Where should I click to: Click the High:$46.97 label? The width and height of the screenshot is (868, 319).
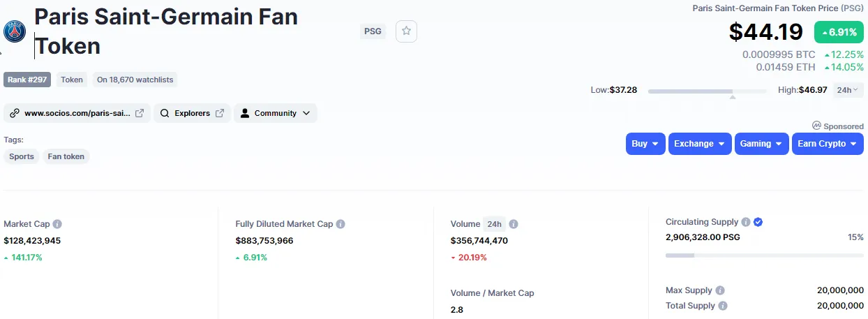[802, 90]
